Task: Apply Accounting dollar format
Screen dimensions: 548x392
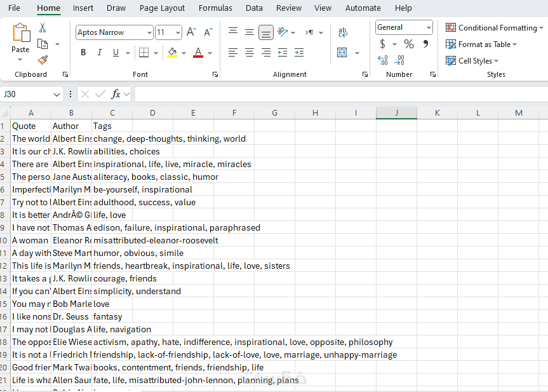Action: [x=383, y=44]
